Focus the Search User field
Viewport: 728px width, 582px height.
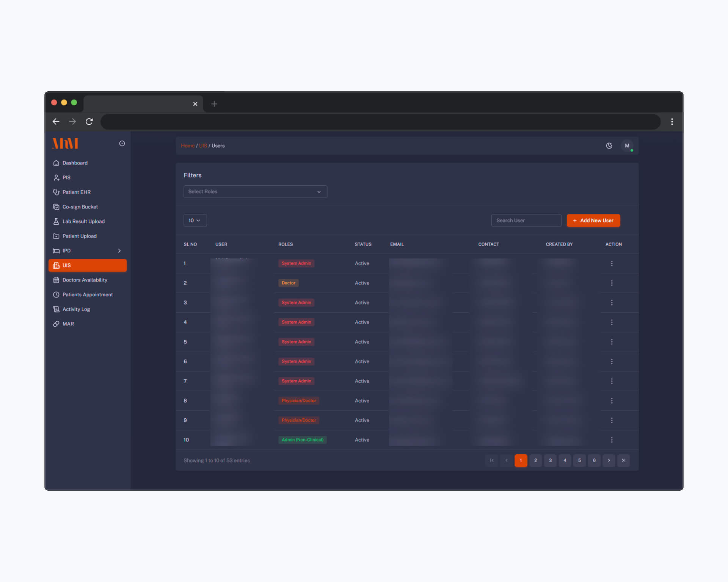pyautogui.click(x=526, y=221)
